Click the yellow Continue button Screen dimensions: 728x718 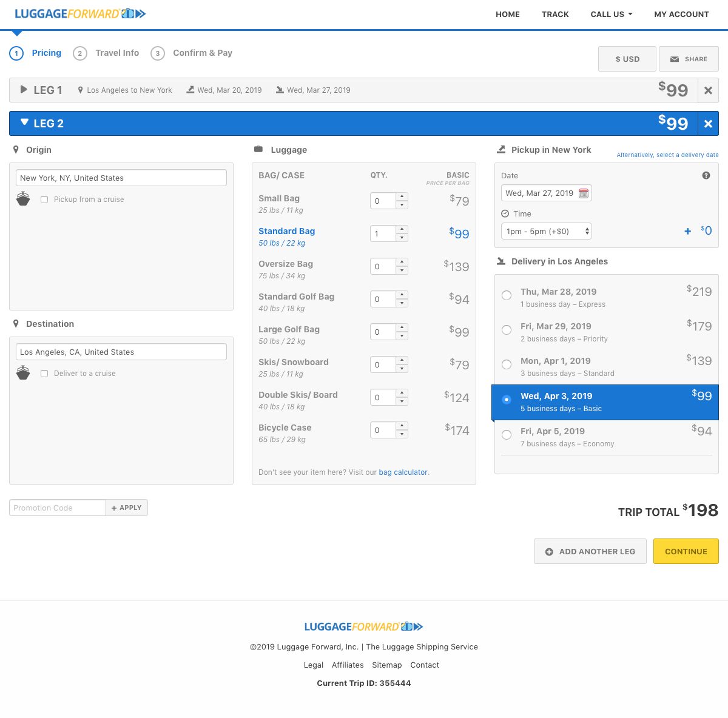pos(686,551)
